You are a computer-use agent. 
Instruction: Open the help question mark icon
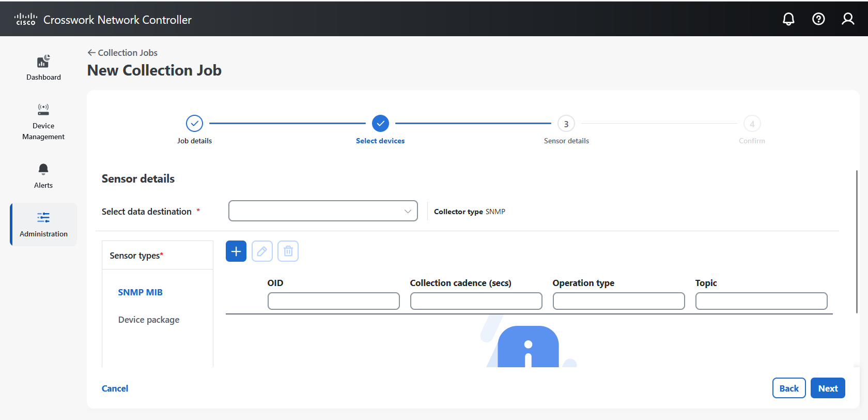[x=818, y=19]
